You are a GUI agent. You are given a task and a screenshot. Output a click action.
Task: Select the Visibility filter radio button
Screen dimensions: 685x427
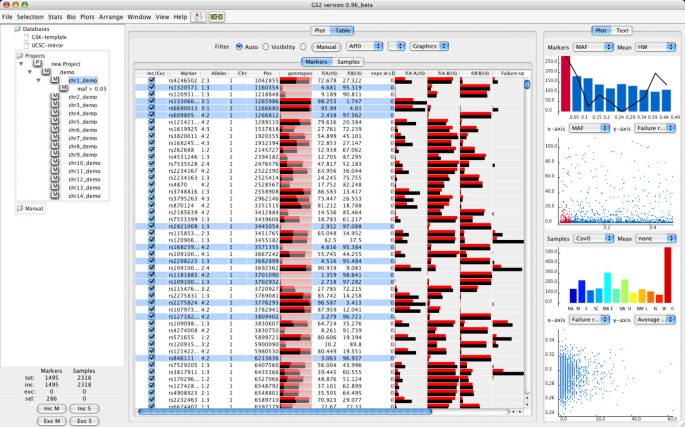(266, 46)
